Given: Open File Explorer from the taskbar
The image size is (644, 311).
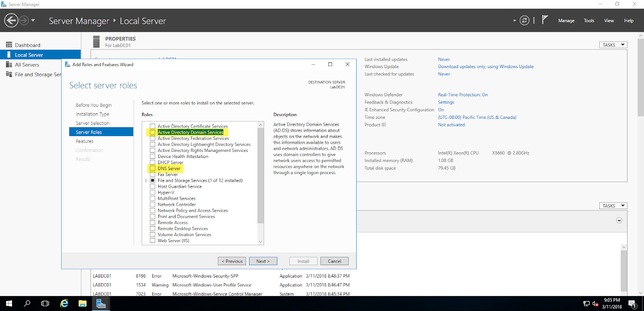Looking at the screenshot, I should 83,303.
